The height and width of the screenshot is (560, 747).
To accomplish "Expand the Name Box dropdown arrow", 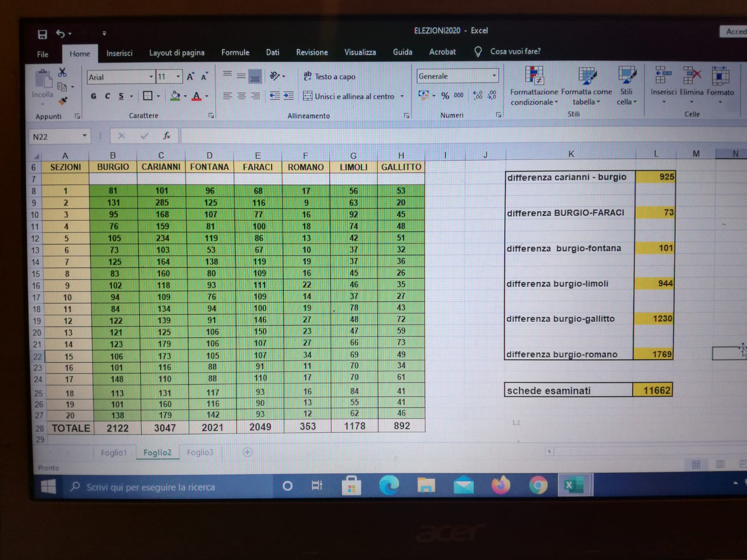I will click(x=85, y=136).
